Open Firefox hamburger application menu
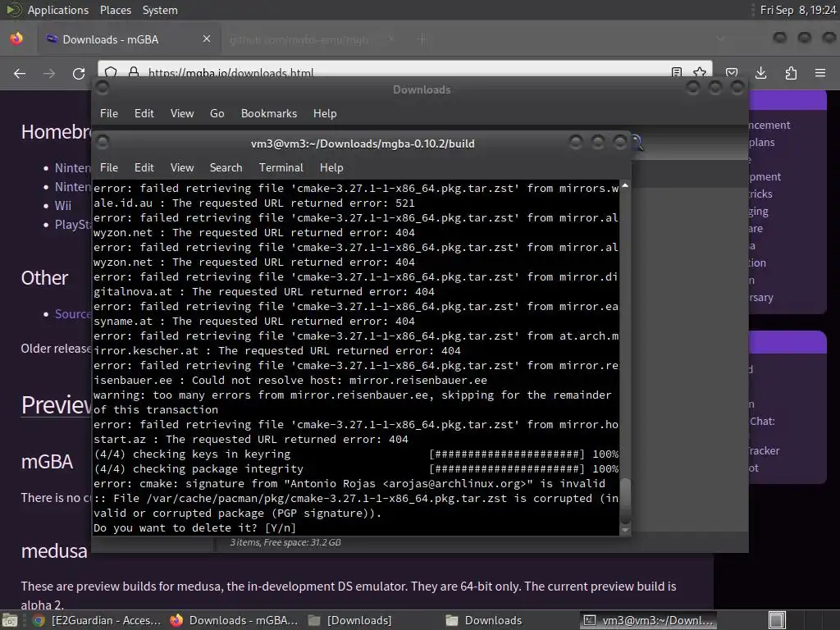 (x=820, y=73)
